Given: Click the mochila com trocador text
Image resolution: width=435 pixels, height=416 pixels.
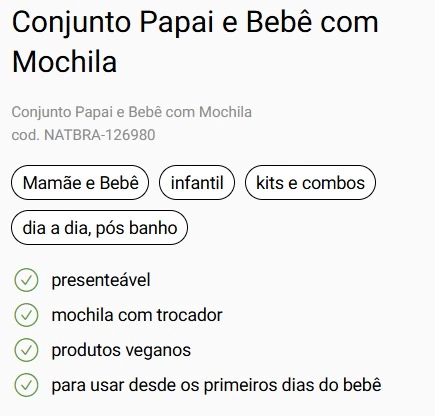Looking at the screenshot, I should click(137, 315).
